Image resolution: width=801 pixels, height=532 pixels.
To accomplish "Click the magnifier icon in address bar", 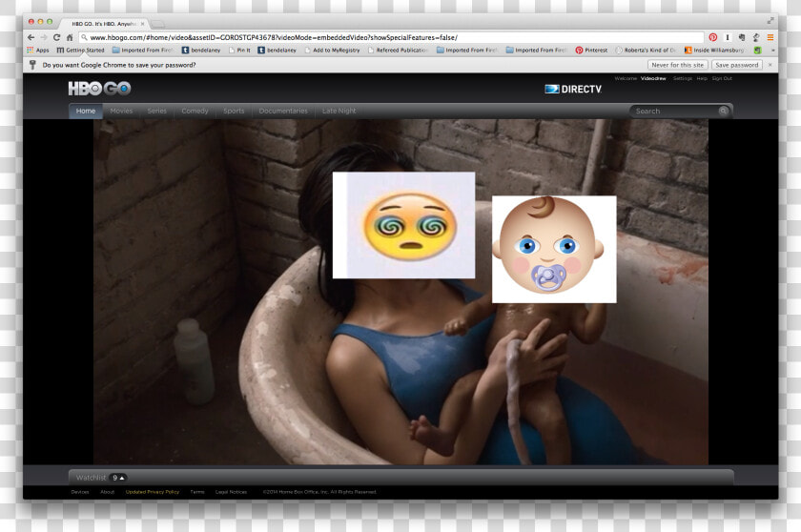I will [x=84, y=38].
